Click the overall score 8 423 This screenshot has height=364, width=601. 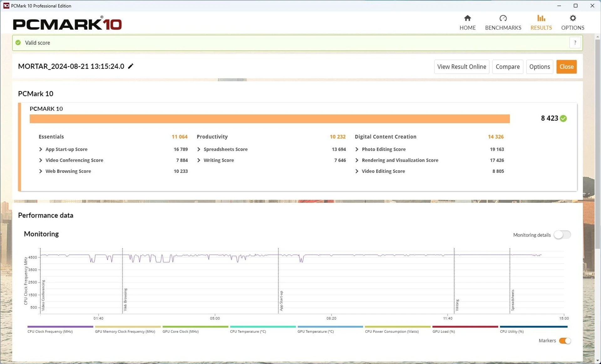coord(549,118)
